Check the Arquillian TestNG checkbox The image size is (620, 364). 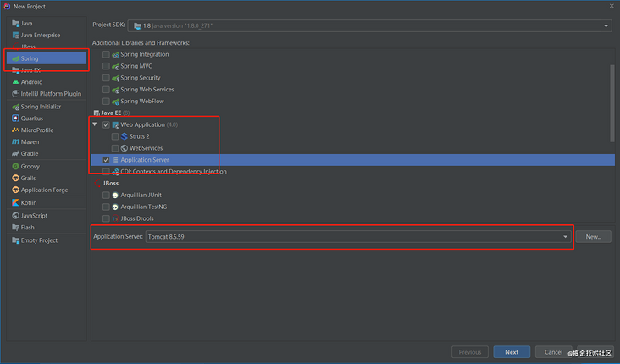(106, 207)
